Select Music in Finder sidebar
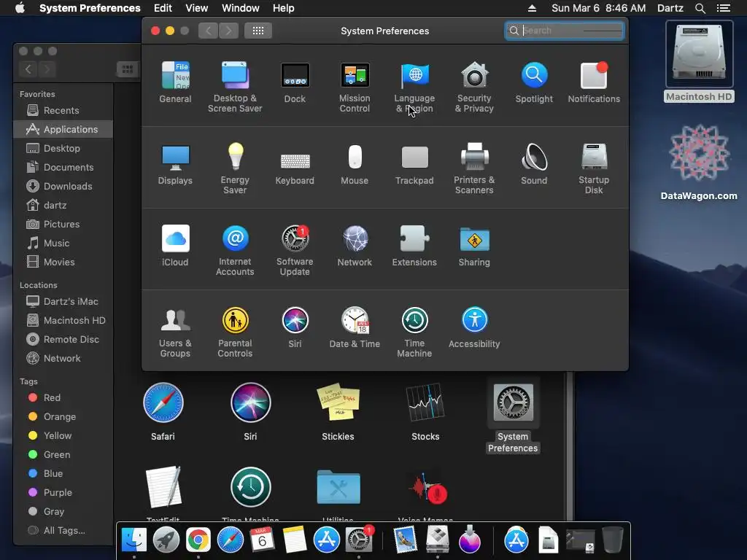747x560 pixels. tap(63, 244)
